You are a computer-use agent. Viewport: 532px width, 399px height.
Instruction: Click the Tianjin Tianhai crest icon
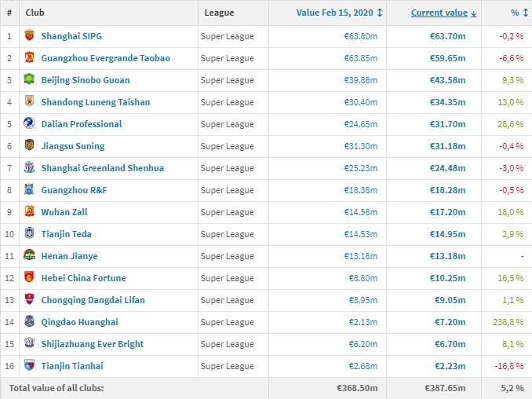[29, 366]
